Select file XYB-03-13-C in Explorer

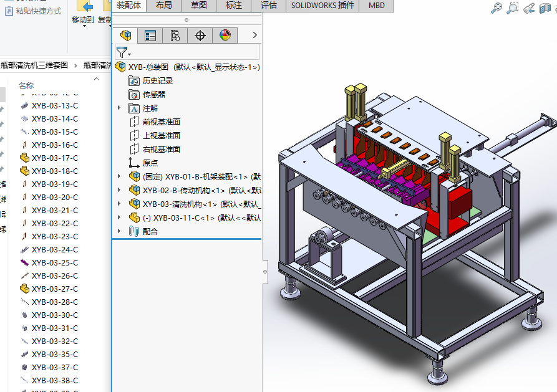point(49,105)
